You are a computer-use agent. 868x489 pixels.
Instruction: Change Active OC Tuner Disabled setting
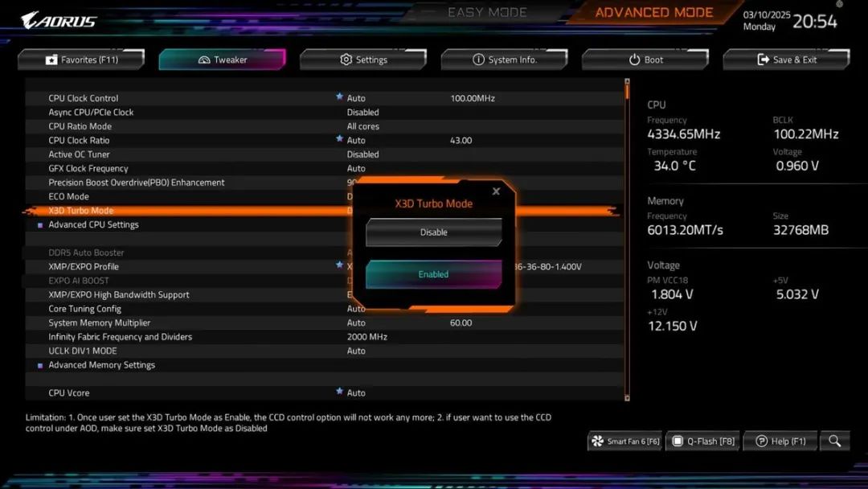(362, 154)
